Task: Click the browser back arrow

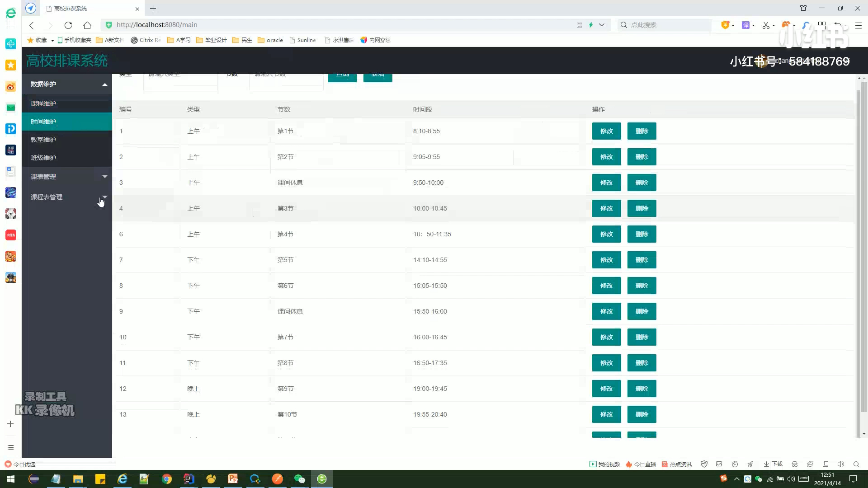Action: [32, 25]
